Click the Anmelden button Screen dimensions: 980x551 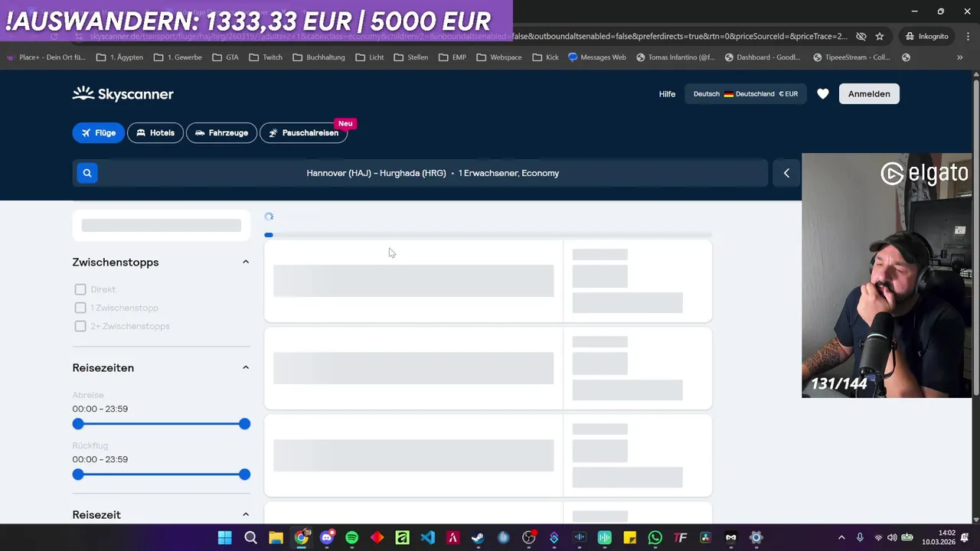pos(869,93)
